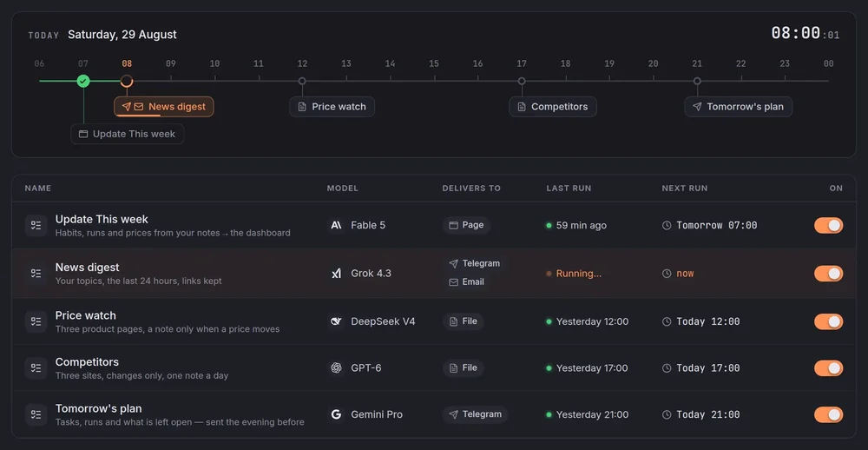Open the Tomorrow's plan chip on the timeline
Screen dimensions: 868x450
click(739, 107)
